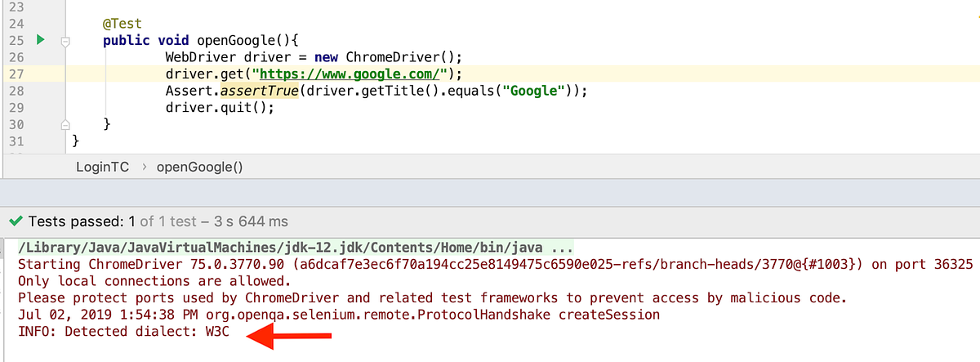Collapse the openGoogle method fold marker at line 25
The height and width of the screenshot is (362, 980).
click(65, 40)
